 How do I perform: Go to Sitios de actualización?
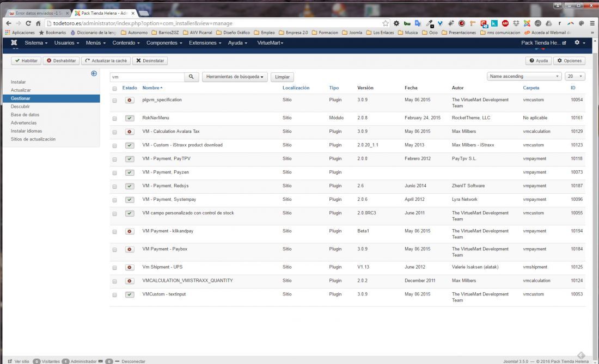click(33, 139)
